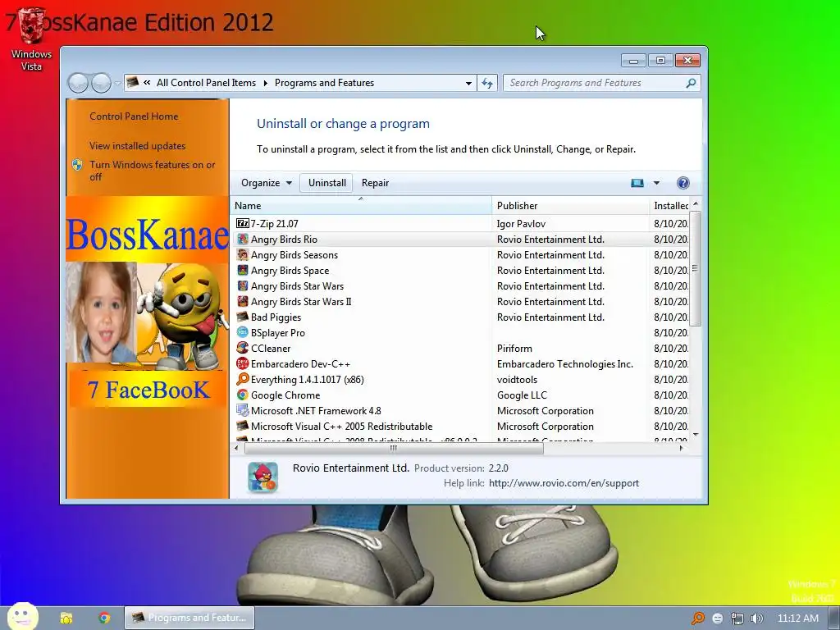Screen dimensions: 840x630
Task: Click the horizontal scrollbar thumb of list
Action: pyautogui.click(x=393, y=449)
